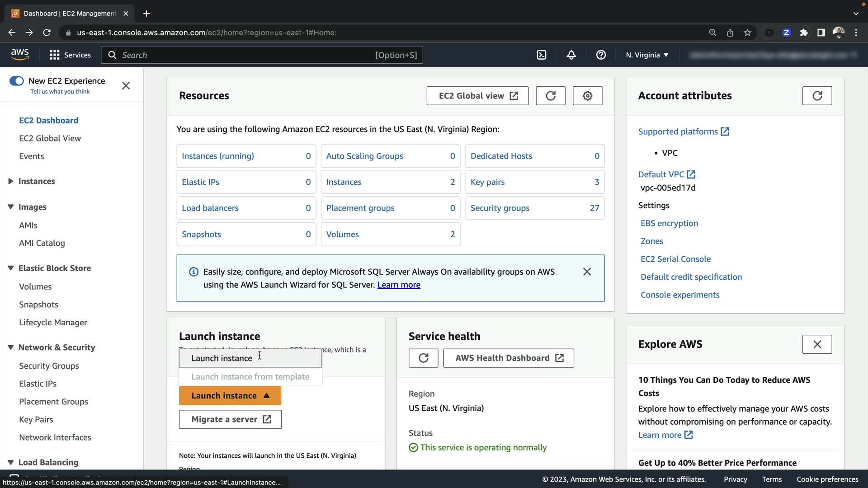Refresh the Account attributes panel

(x=816, y=96)
